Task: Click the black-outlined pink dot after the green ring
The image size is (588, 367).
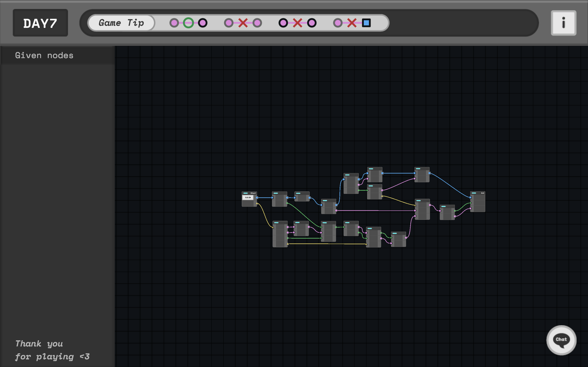Action: pyautogui.click(x=203, y=23)
